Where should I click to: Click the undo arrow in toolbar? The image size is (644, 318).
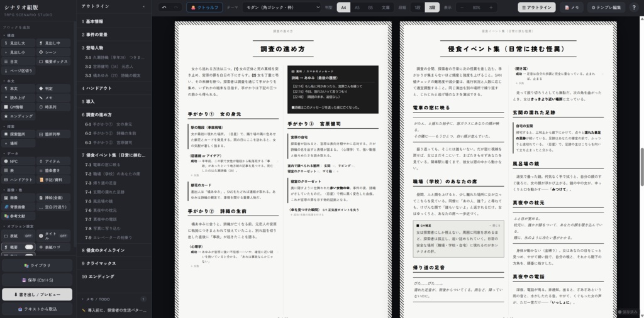click(164, 8)
